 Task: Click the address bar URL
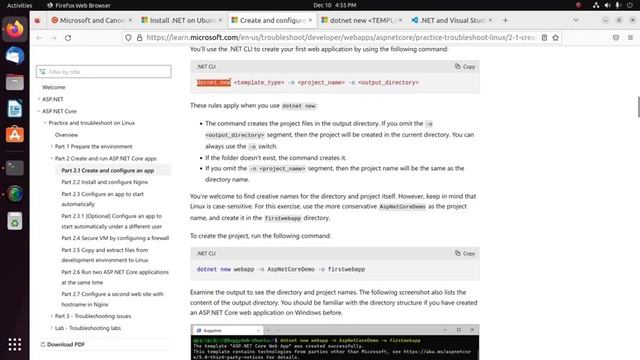[341, 38]
